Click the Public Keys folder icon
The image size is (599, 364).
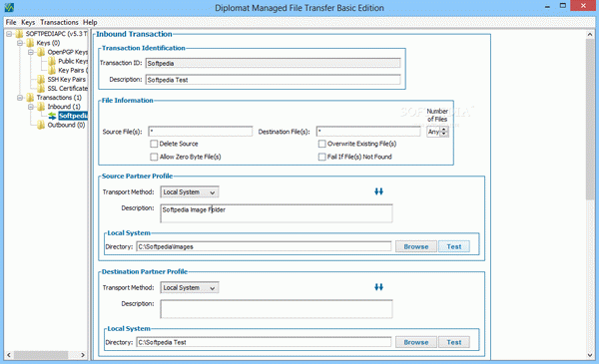tap(52, 62)
